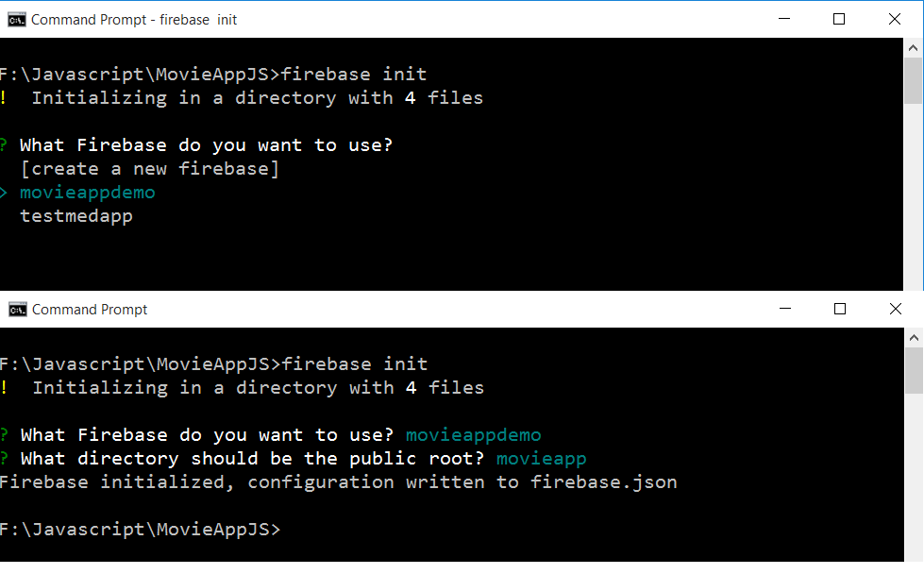Click the top window's scrollbar thumb

coord(913,81)
